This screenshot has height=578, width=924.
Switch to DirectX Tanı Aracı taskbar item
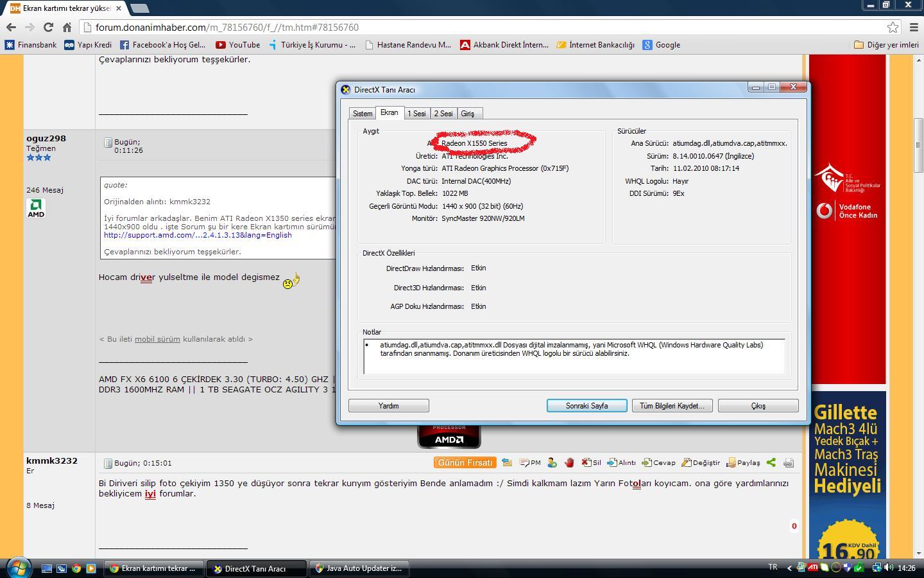click(x=255, y=568)
